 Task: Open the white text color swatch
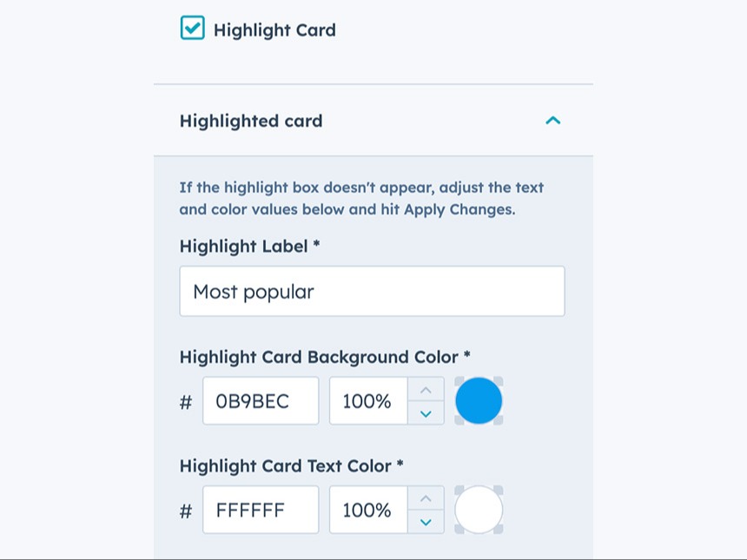pyautogui.click(x=479, y=511)
